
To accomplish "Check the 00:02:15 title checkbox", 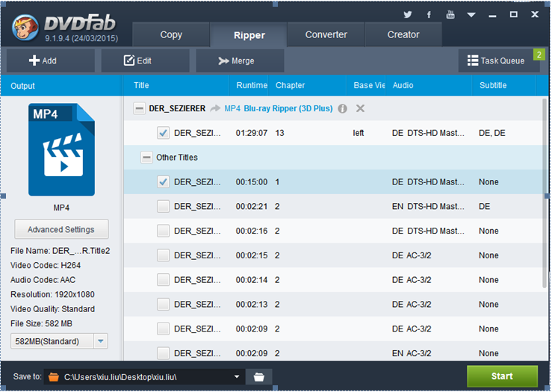I will [x=163, y=255].
